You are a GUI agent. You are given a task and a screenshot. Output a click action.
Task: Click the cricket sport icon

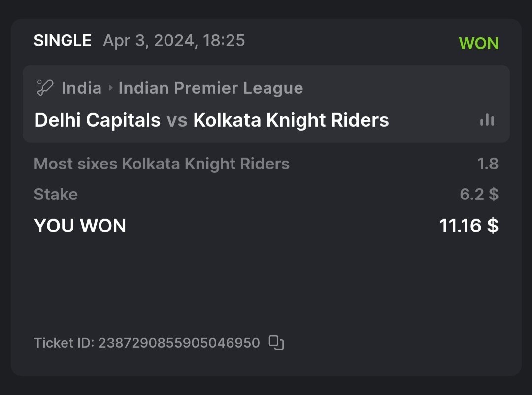coord(45,88)
